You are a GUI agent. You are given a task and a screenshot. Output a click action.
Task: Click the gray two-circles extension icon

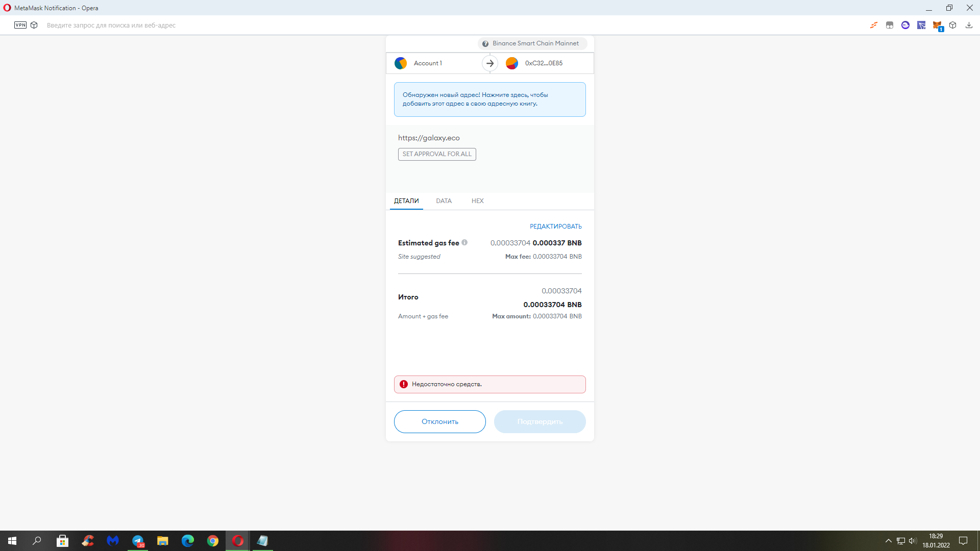(x=890, y=25)
